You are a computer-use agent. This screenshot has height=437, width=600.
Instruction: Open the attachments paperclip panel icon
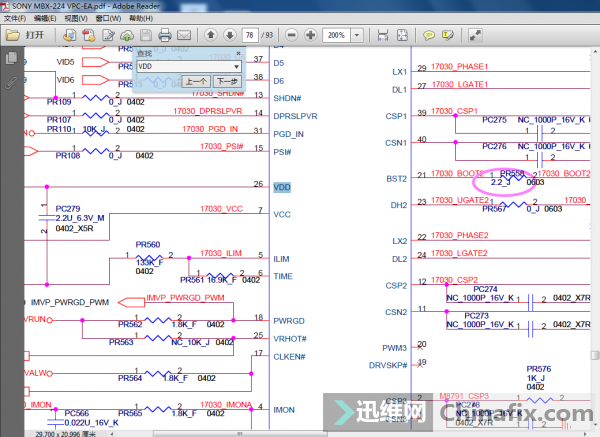11,82
